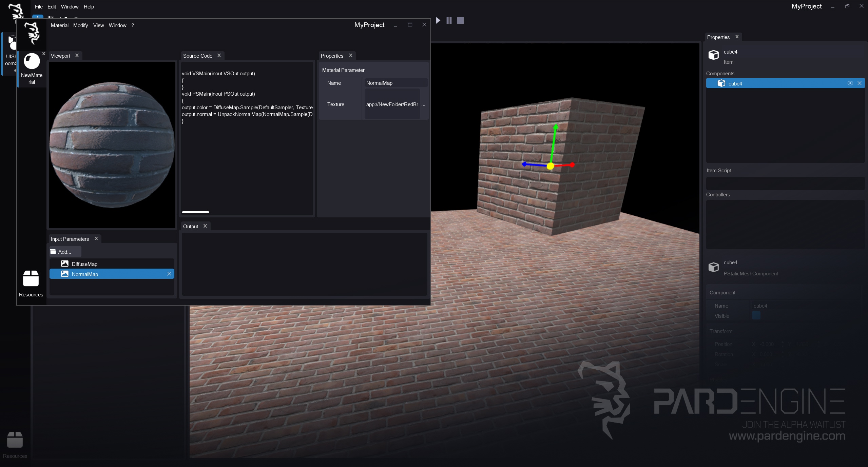Click the Texture path field
Viewport: 868px width, 467px height.
[x=392, y=104]
